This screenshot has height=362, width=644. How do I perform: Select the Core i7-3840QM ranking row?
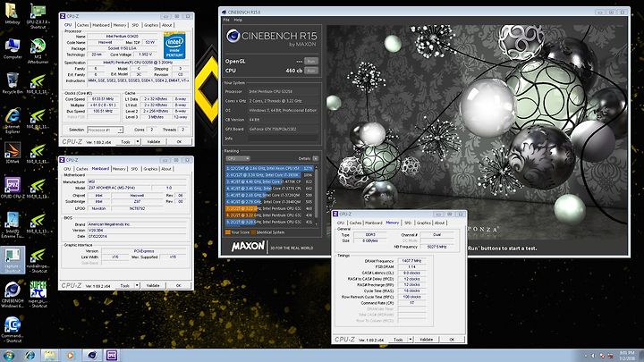[x=269, y=202]
